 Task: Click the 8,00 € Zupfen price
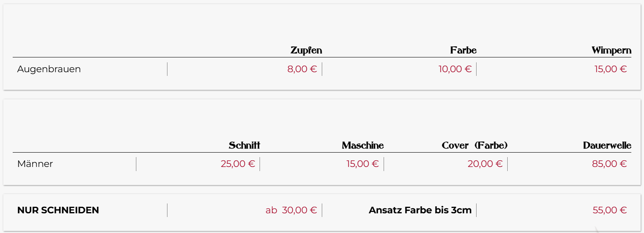[302, 69]
